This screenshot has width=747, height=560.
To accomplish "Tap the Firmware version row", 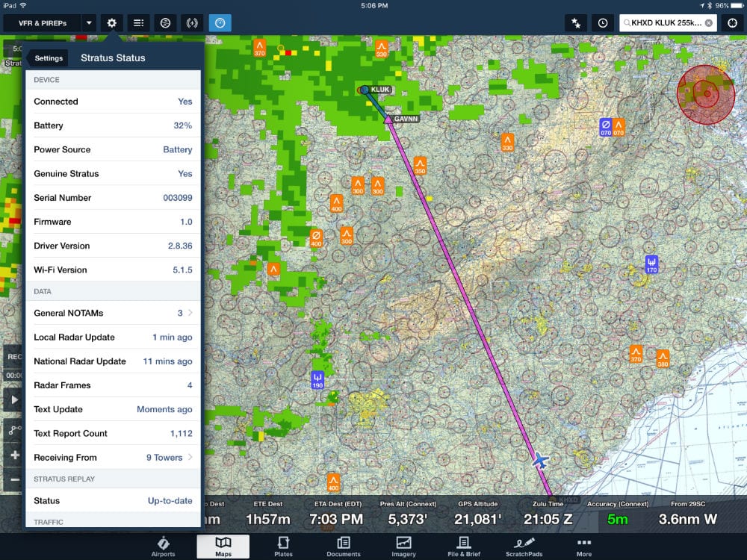I will pyautogui.click(x=113, y=222).
